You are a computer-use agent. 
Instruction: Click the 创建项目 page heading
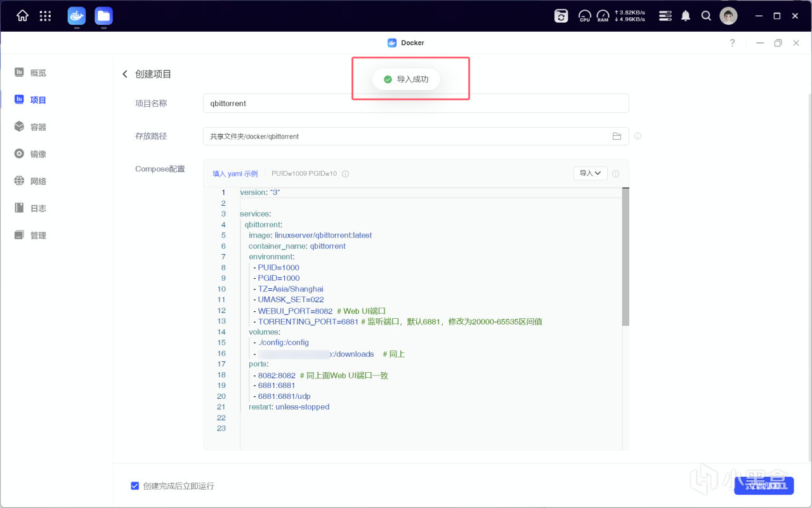pyautogui.click(x=154, y=74)
